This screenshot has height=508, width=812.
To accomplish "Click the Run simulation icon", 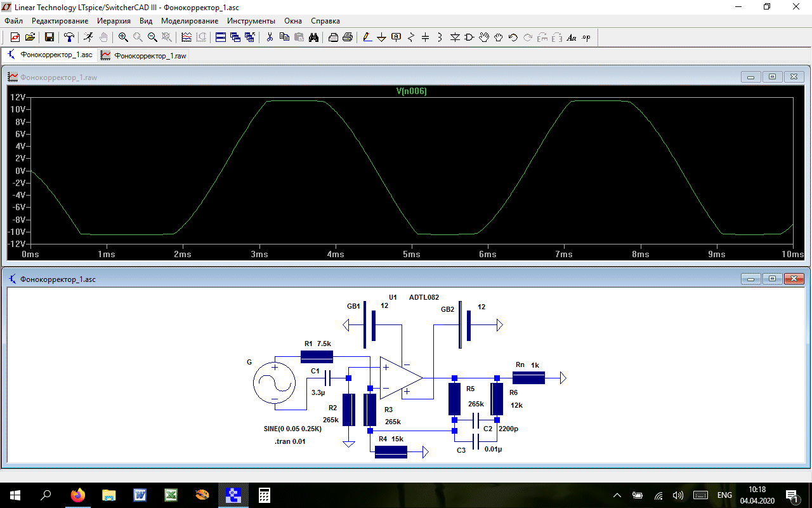I will click(88, 37).
